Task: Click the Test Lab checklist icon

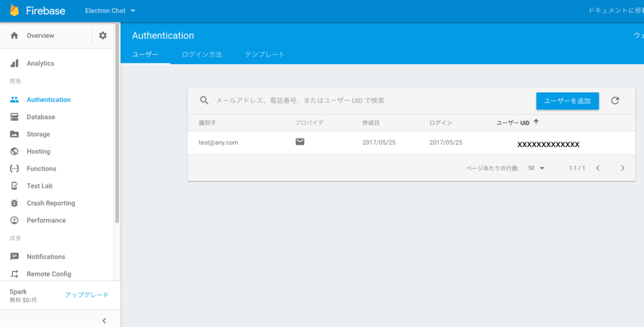Action: [x=14, y=186]
